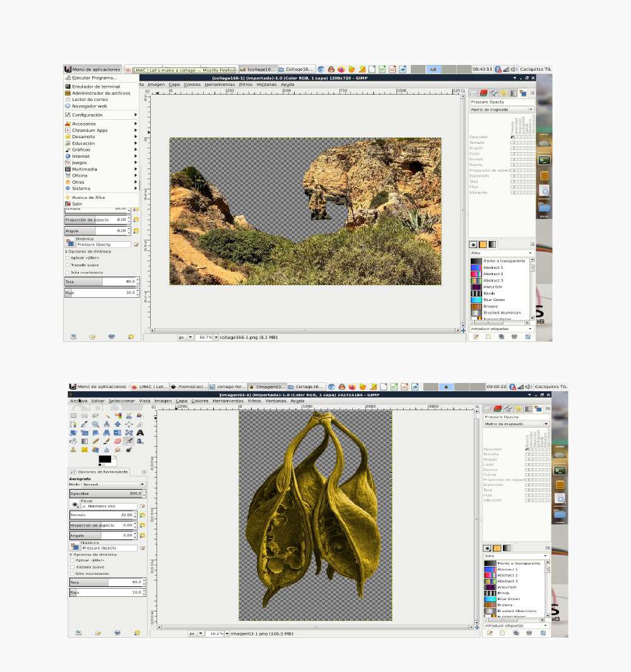Pick the Dodge/Burn tool
631x672 pixels.
pyautogui.click(x=129, y=449)
